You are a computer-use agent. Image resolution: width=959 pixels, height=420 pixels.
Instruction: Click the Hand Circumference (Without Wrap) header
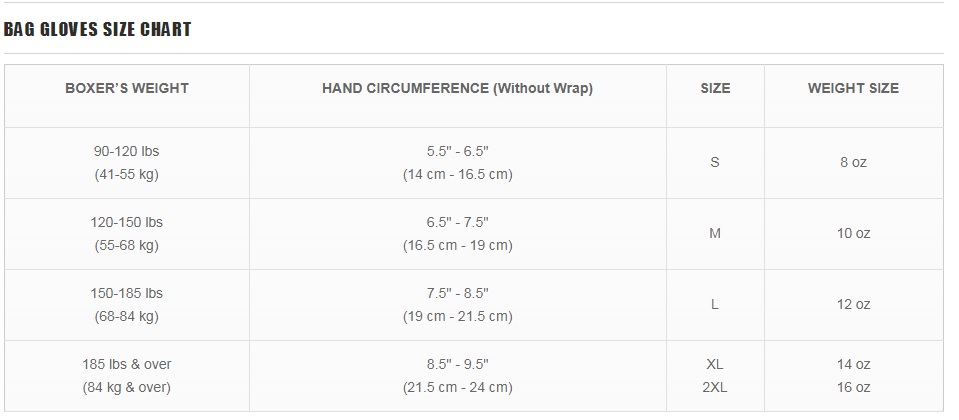457,88
